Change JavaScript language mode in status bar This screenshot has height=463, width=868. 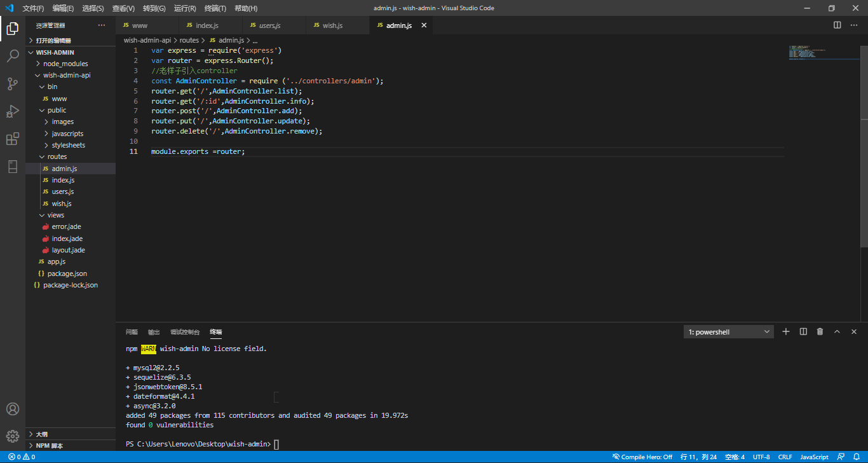click(814, 457)
